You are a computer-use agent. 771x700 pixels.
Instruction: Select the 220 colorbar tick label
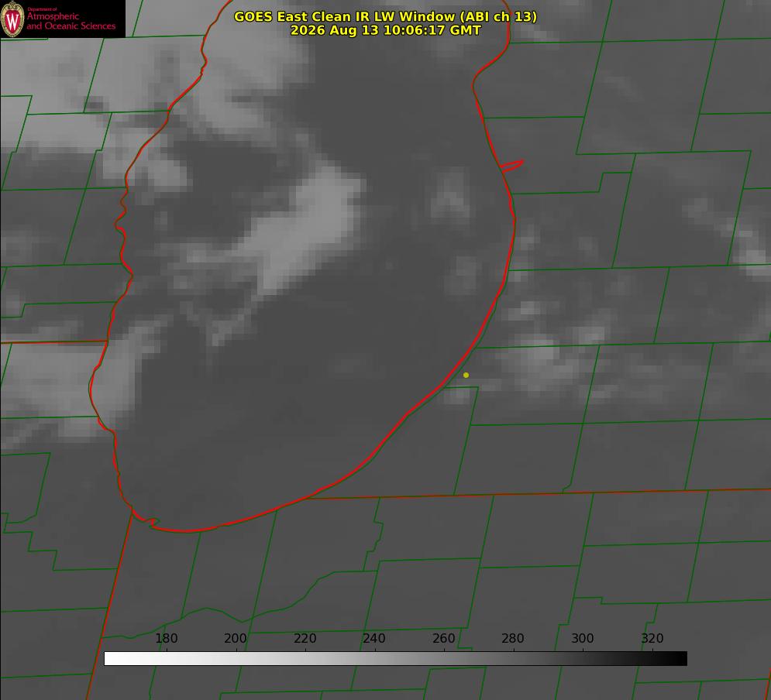pos(305,638)
